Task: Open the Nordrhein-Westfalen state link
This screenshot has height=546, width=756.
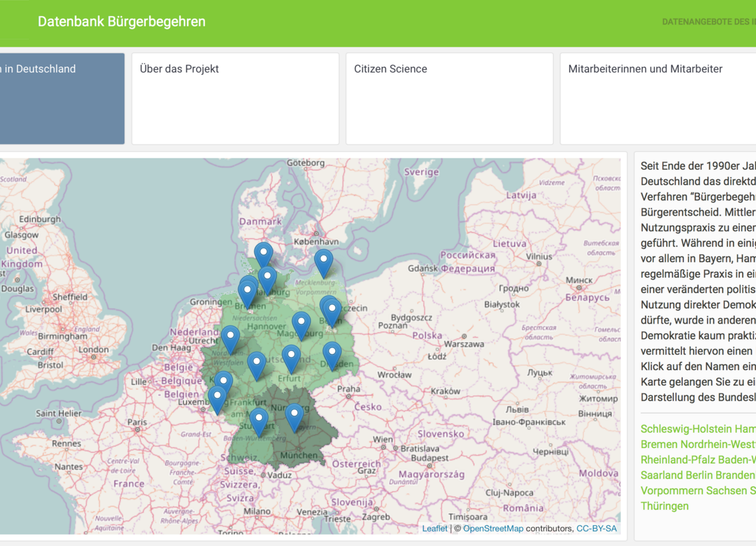Action: (718, 444)
